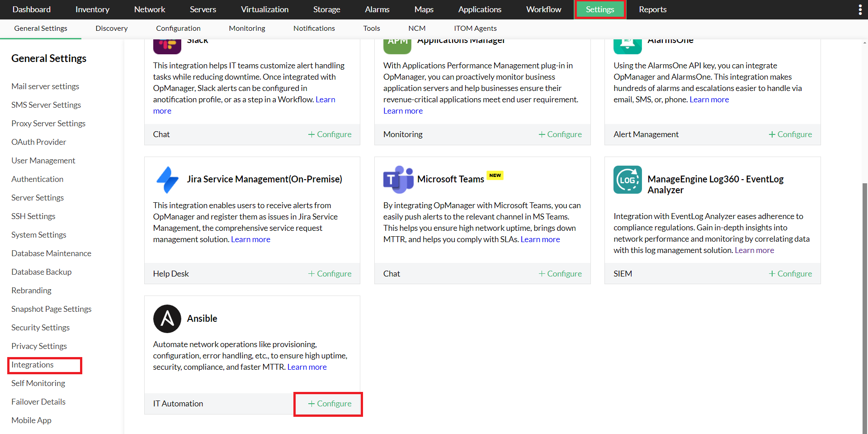Click the Slack logo icon

coord(167,46)
